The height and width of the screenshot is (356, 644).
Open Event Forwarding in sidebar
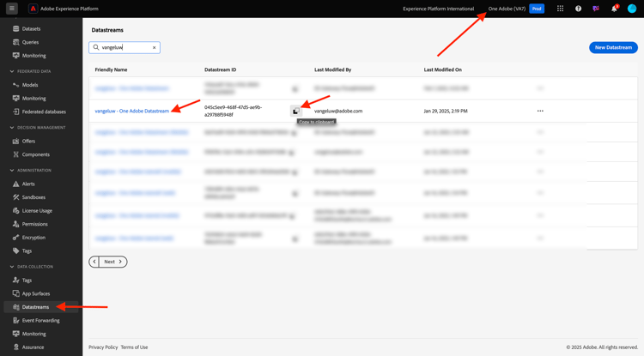pyautogui.click(x=40, y=321)
